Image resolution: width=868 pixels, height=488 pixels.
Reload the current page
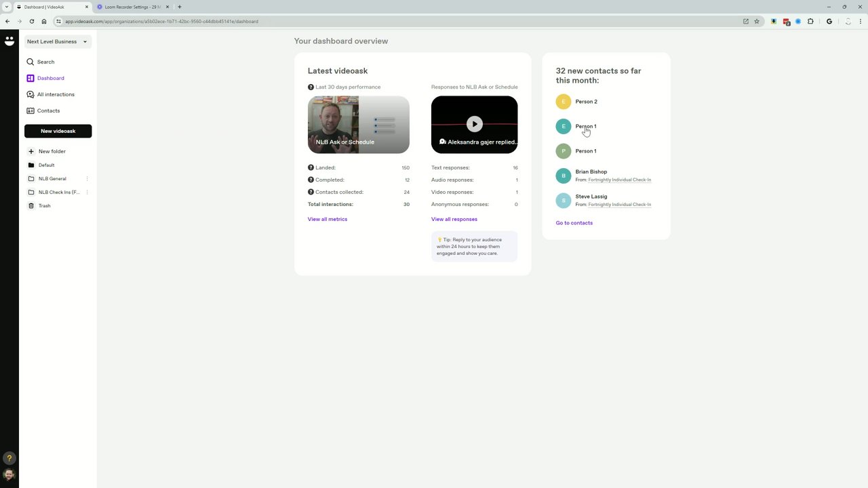(32, 21)
